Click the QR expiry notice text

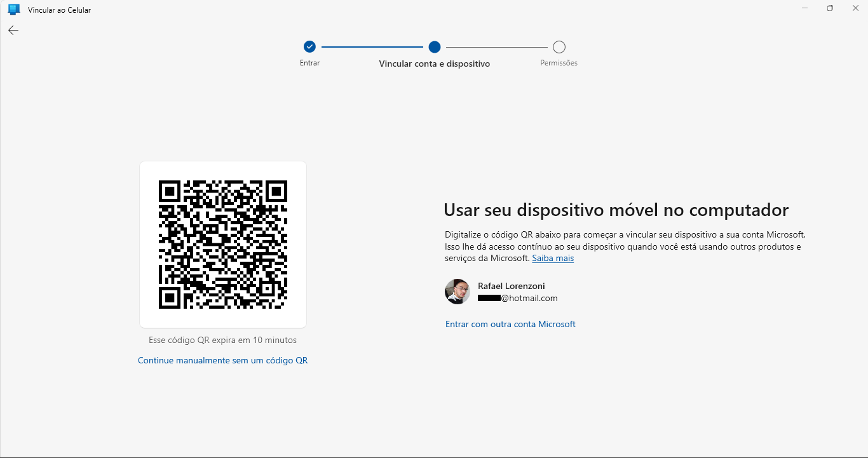click(x=222, y=340)
